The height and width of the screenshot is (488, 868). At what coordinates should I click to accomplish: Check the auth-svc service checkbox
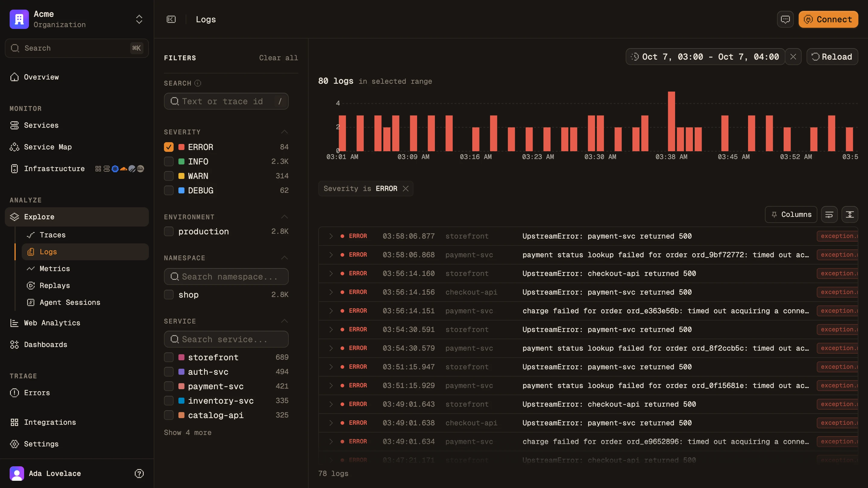(x=169, y=372)
